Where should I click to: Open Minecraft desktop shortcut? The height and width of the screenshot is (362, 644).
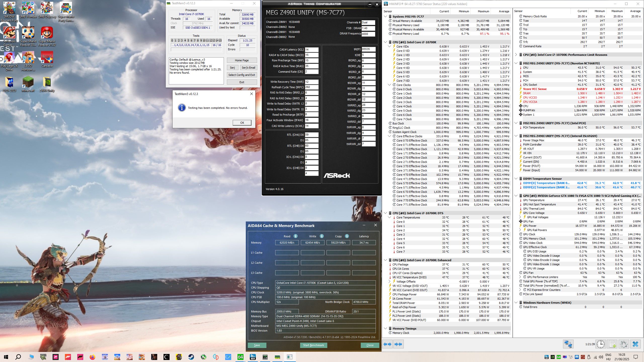tap(28, 84)
